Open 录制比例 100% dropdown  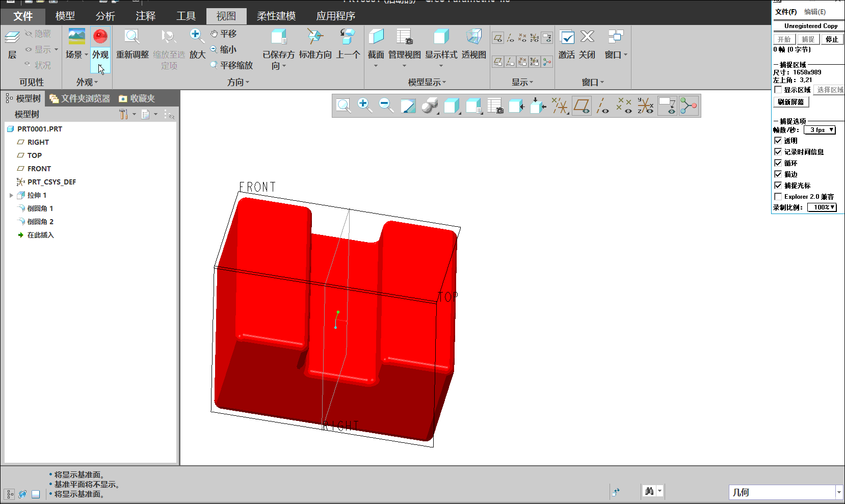click(x=822, y=207)
